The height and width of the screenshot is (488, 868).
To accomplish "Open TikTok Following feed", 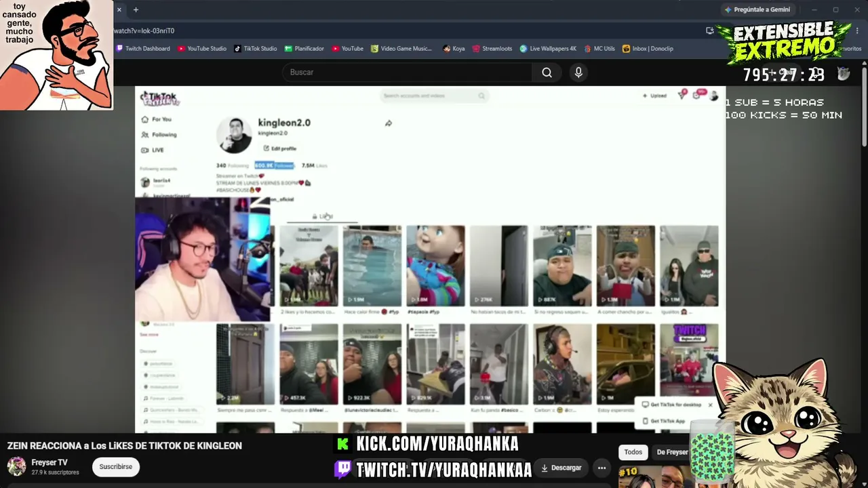I will [159, 134].
